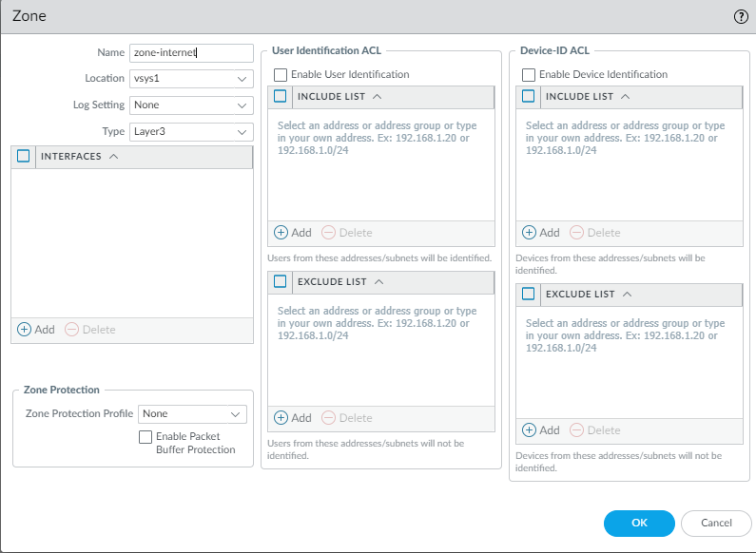The height and width of the screenshot is (553, 756).
Task: Open the Log Setting dropdown
Action: tap(190, 105)
